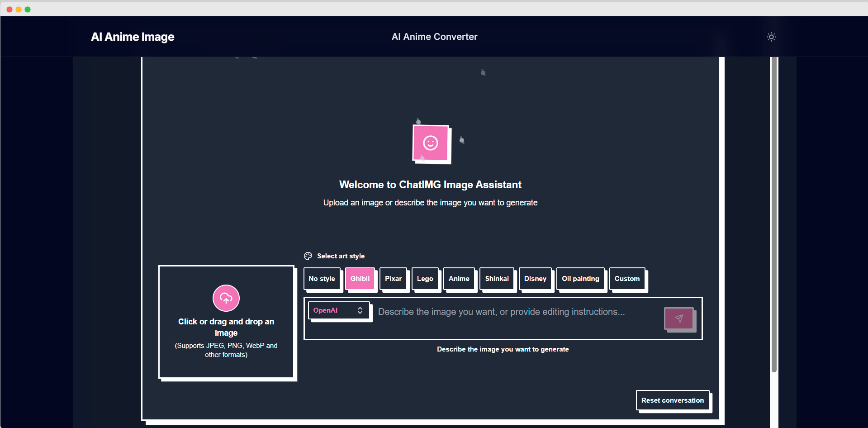This screenshot has height=428, width=868.
Task: Click the image upload drop zone text
Action: [x=226, y=327]
